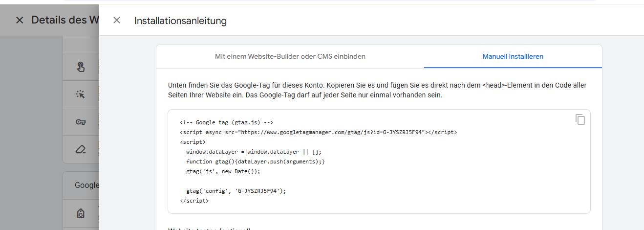Click the Google tag (gtag.js) comment line
The image size is (644, 230).
[227, 122]
